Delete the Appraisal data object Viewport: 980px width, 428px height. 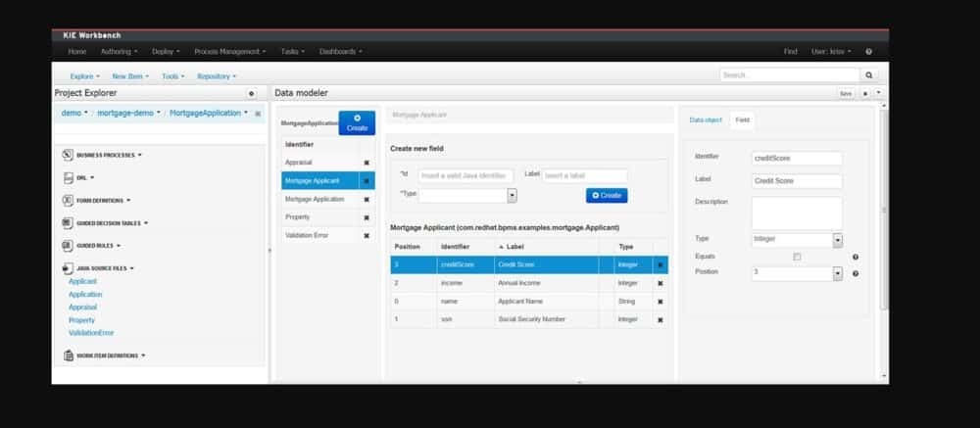pyautogui.click(x=367, y=162)
